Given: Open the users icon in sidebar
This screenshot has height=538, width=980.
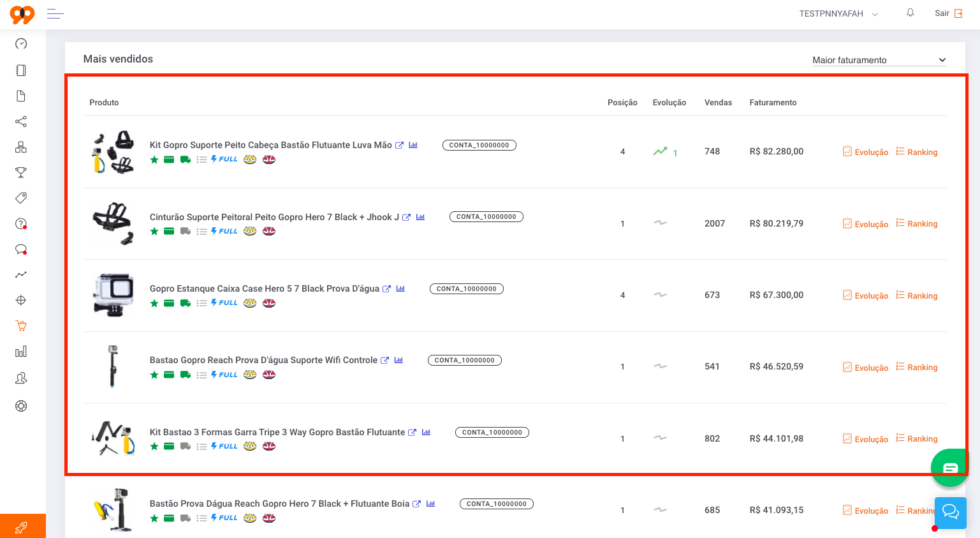Looking at the screenshot, I should 21,378.
